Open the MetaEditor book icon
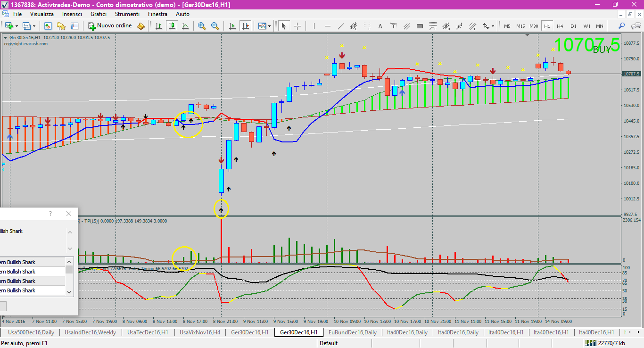Image resolution: width=644 pixels, height=348 pixels. click(x=140, y=26)
